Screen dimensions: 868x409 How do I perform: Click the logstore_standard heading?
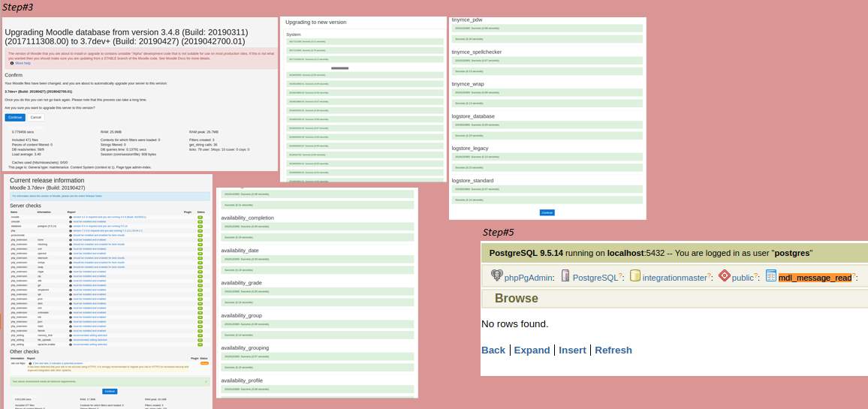tap(472, 180)
